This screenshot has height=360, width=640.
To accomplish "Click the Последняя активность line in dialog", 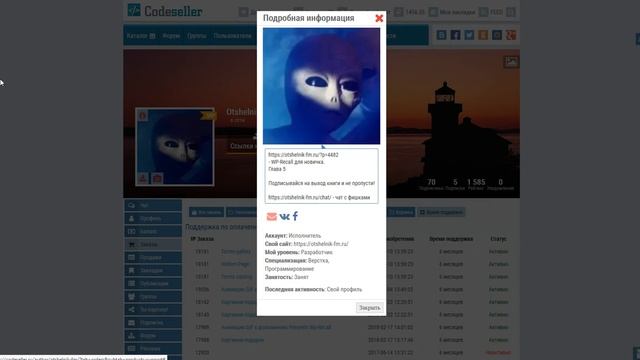I will pos(313,289).
